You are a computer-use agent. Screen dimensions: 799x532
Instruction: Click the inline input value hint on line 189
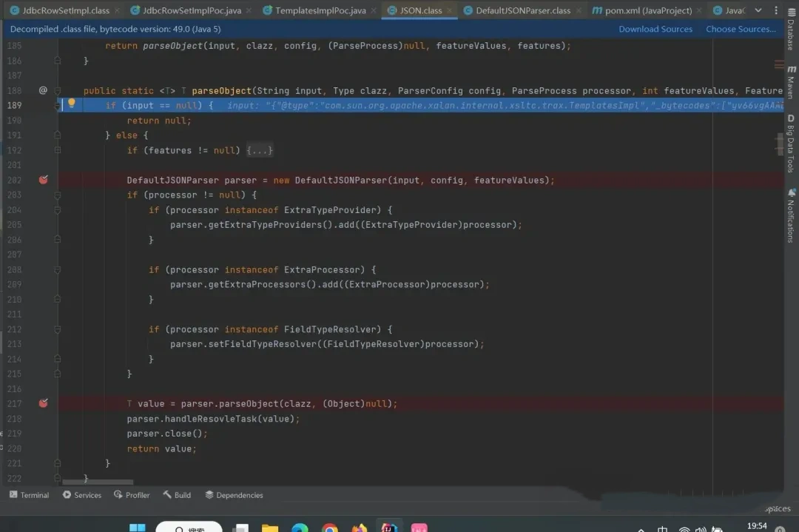(505, 106)
